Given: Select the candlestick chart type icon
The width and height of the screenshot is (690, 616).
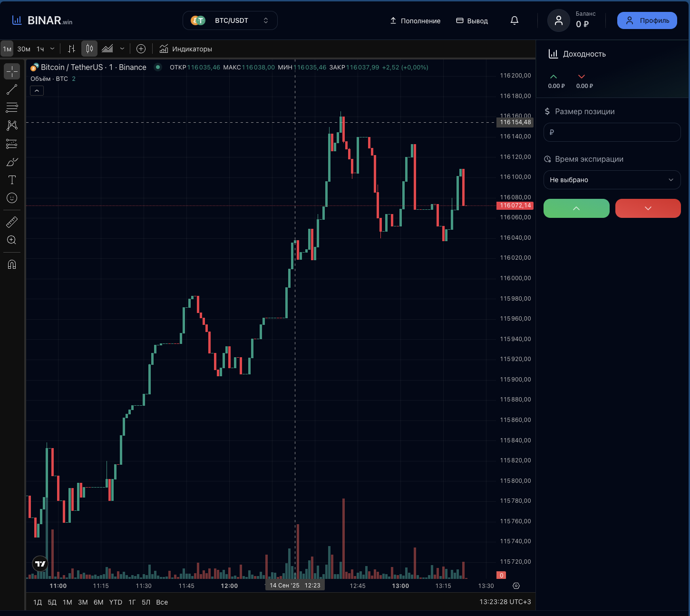Looking at the screenshot, I should 89,49.
